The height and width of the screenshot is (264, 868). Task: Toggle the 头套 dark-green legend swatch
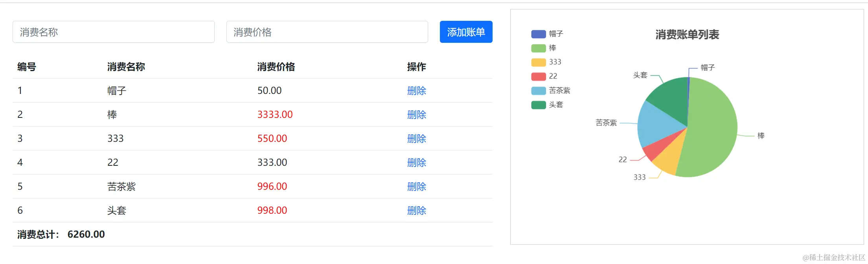coord(538,105)
